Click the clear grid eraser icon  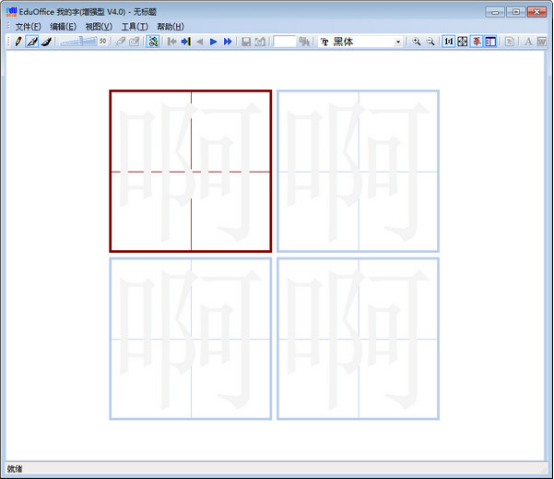click(x=134, y=42)
